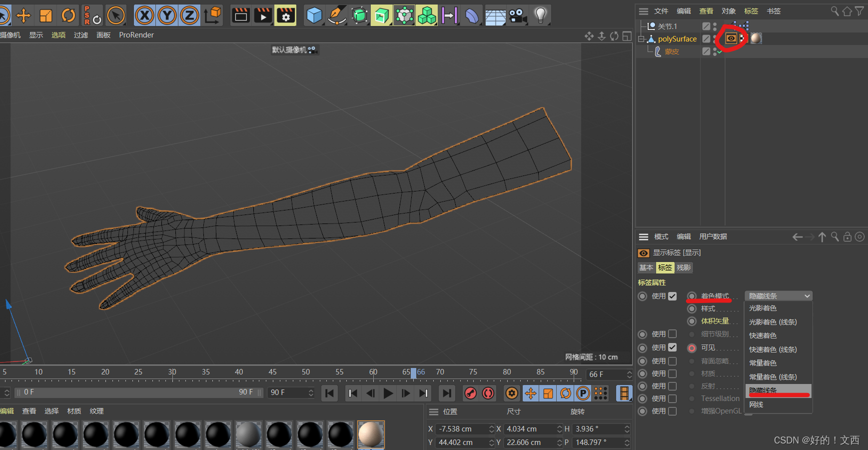This screenshot has width=868, height=450.
Task: Check 使用 checkbox for 材质
Action: click(673, 373)
